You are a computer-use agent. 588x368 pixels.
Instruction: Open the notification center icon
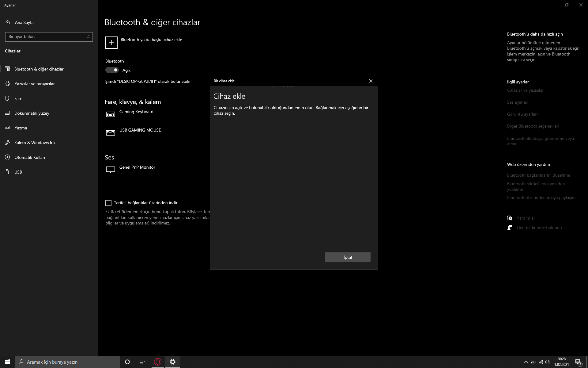click(578, 362)
